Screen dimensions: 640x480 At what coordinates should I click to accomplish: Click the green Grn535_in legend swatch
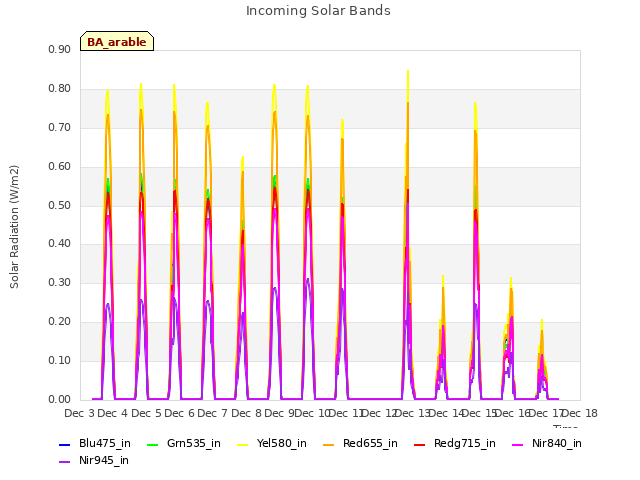(152, 444)
